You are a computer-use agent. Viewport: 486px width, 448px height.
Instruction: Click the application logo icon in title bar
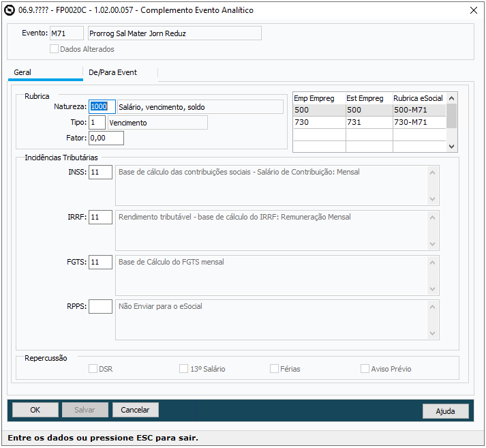(10, 10)
